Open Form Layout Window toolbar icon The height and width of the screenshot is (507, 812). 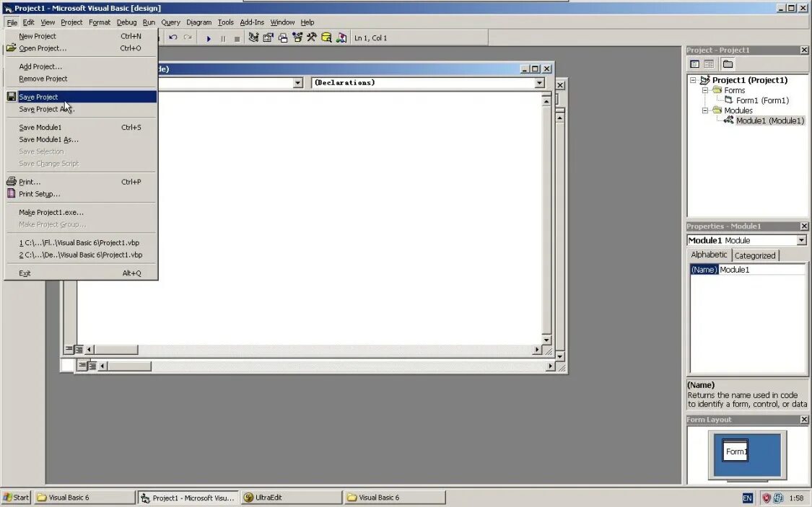click(283, 38)
